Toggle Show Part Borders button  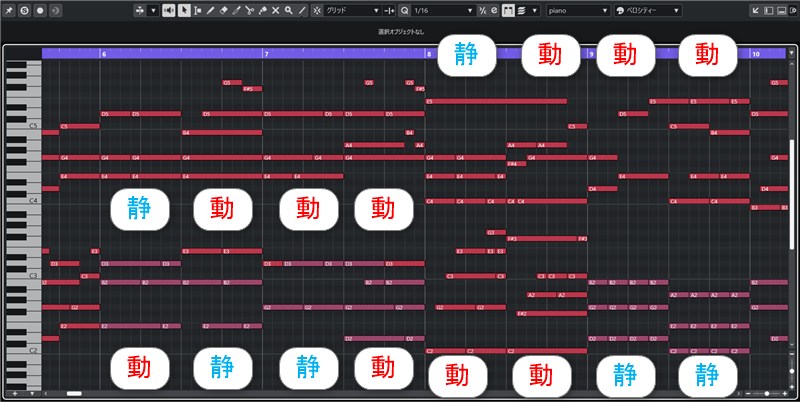pos(508,10)
